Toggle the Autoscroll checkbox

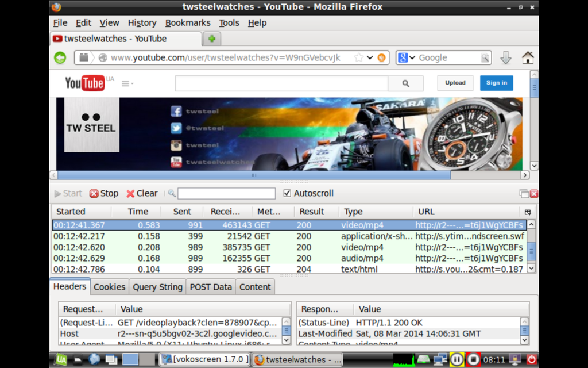click(x=287, y=193)
